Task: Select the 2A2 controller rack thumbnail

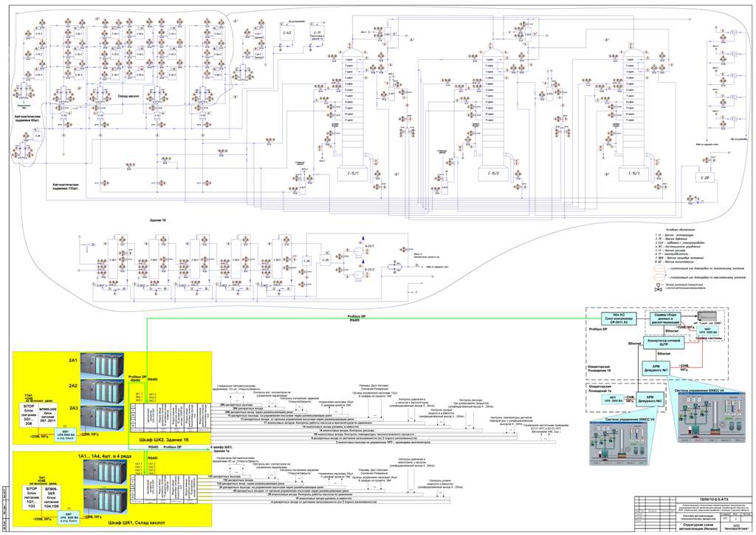Action: coord(100,392)
